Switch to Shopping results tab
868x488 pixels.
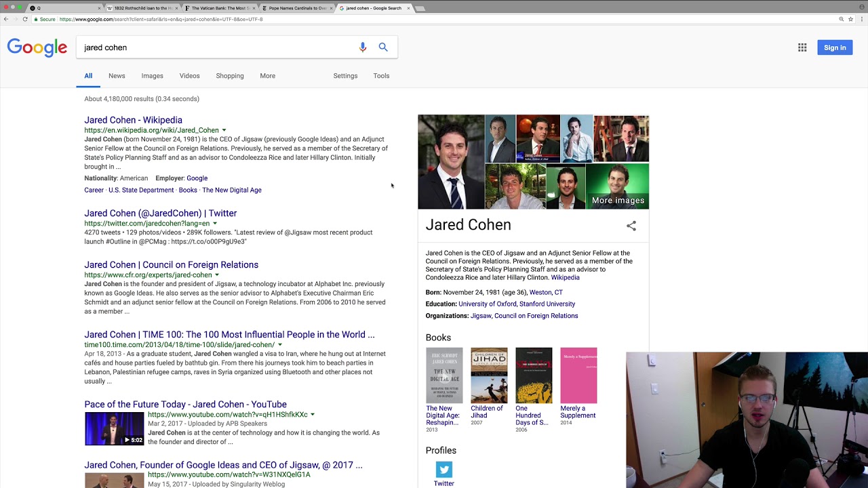coord(230,76)
